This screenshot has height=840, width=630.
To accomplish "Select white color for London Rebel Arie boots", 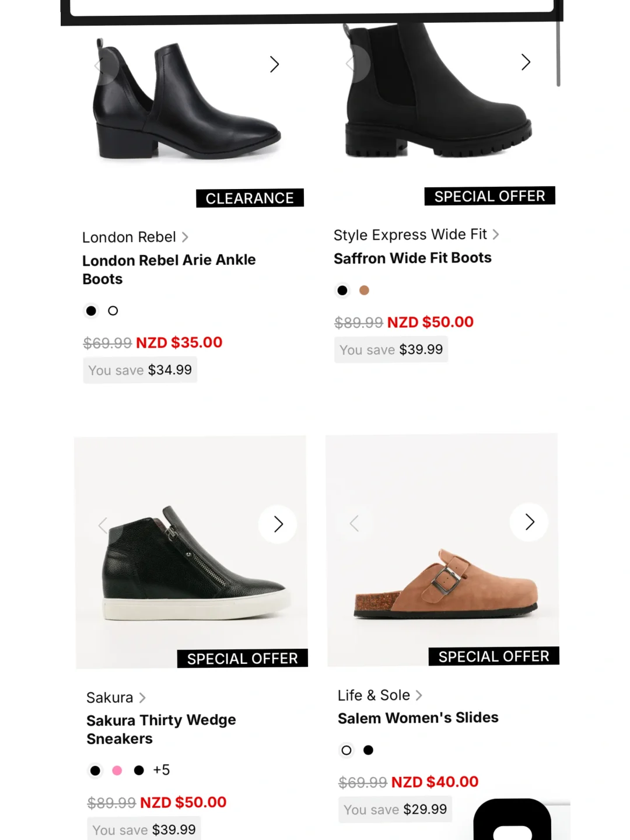I will pos(113,311).
